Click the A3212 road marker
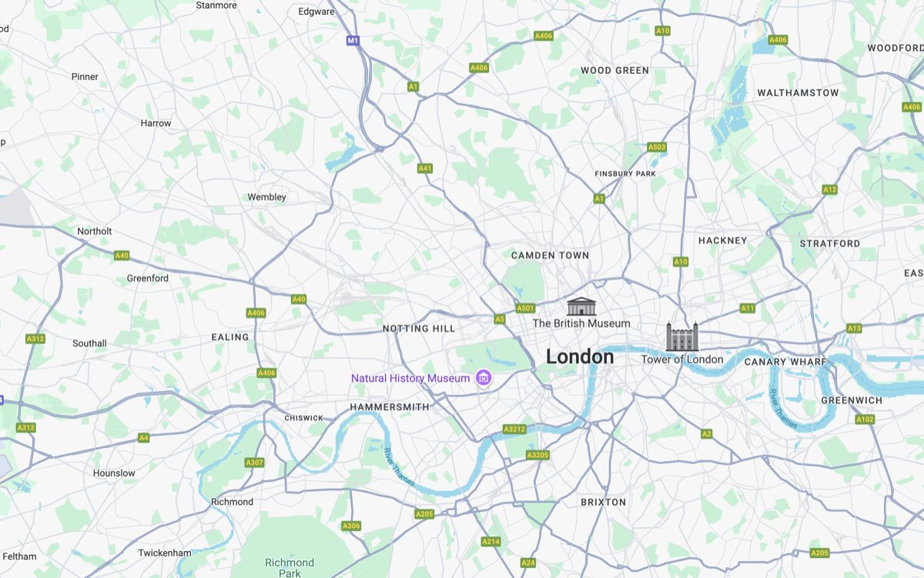Screen dimensions: 924x578 click(x=514, y=429)
